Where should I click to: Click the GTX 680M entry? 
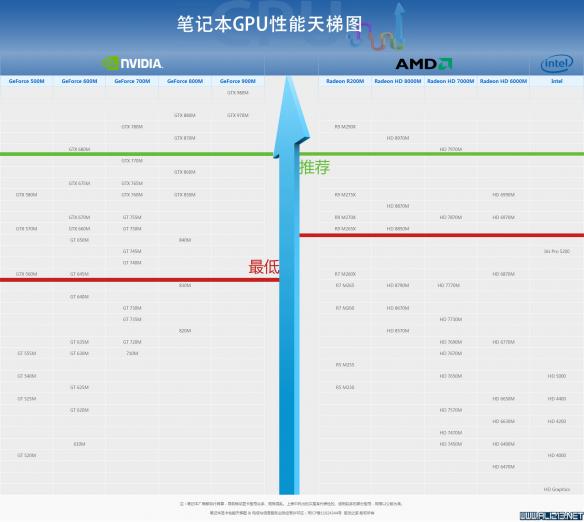(x=79, y=149)
